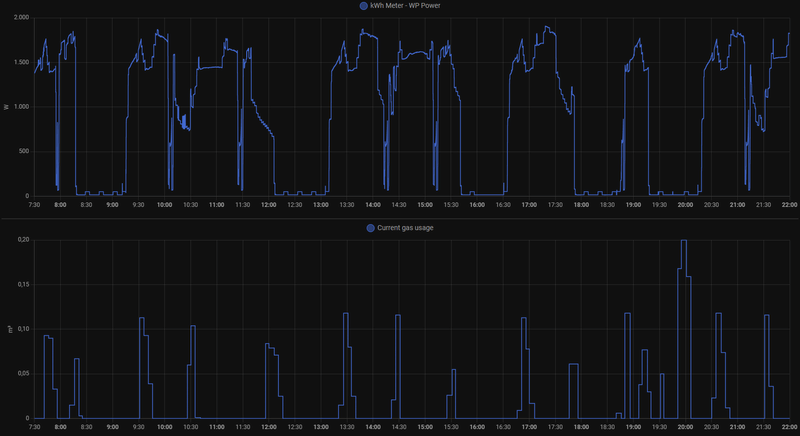Click the 0,20 label on the gas chart axis
The image size is (800, 436).
tap(23, 240)
